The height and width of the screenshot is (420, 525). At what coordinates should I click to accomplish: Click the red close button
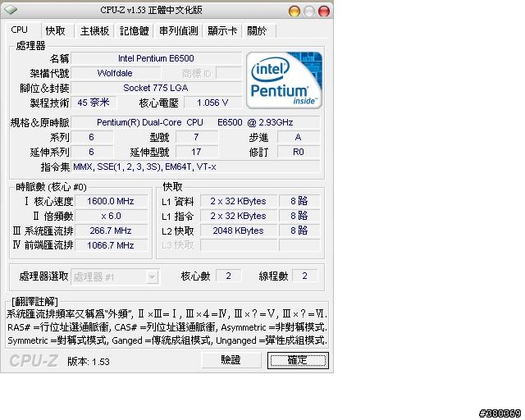(324, 11)
